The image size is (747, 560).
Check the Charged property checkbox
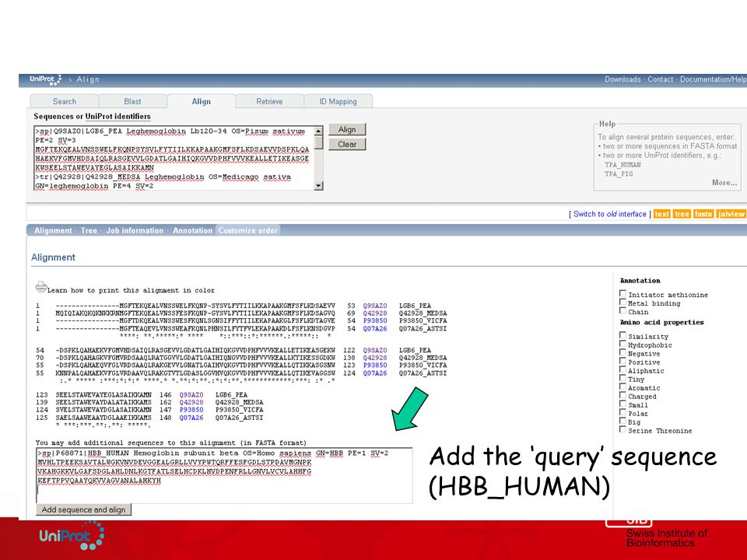[622, 395]
